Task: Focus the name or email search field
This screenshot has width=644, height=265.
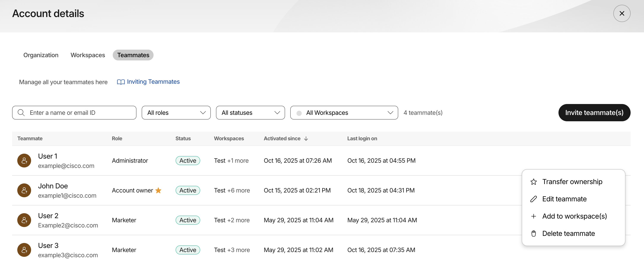Action: pyautogui.click(x=80, y=113)
